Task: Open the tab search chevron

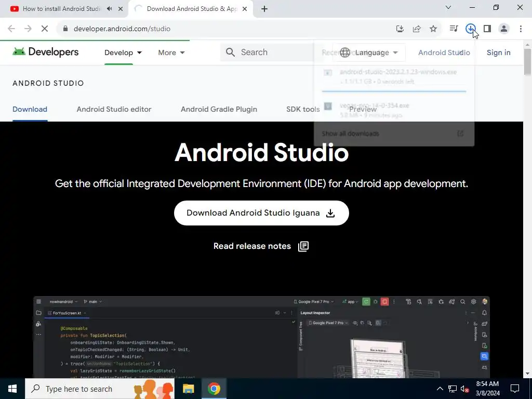Action: (x=448, y=7)
